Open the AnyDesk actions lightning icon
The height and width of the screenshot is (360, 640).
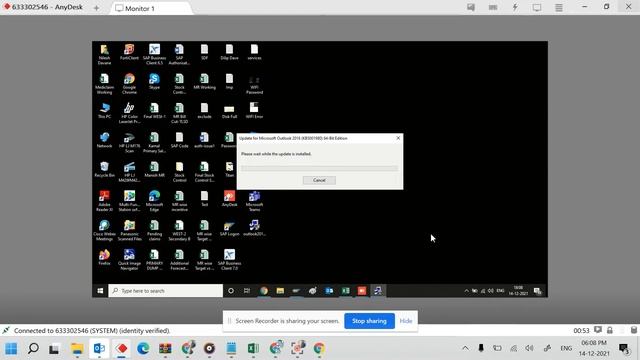(515, 7)
